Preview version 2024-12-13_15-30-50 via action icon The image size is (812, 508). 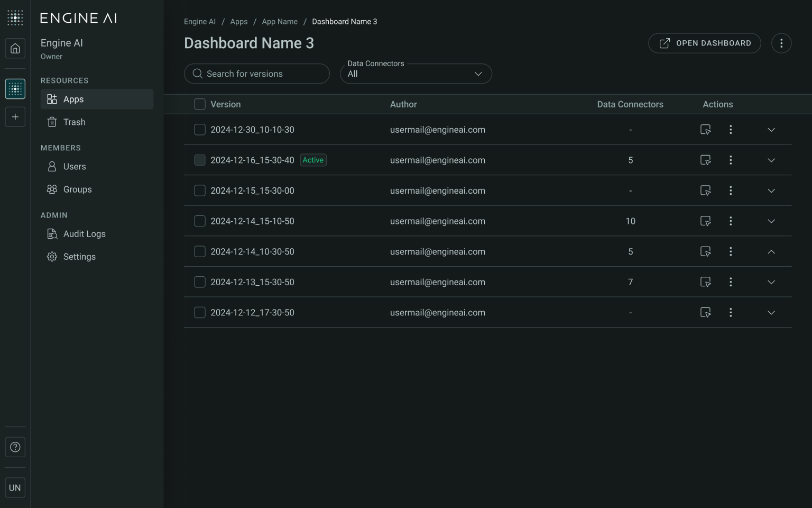click(x=705, y=282)
